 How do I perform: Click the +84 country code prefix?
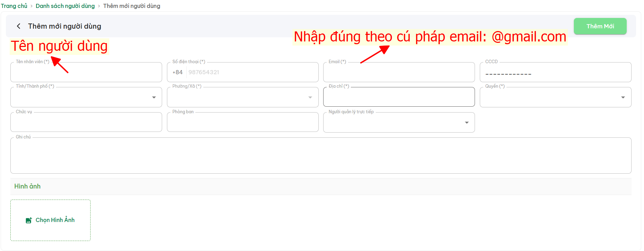(x=177, y=73)
